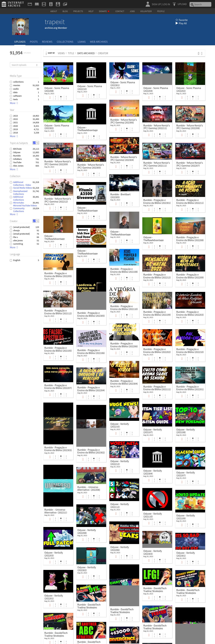The image size is (215, 644).
Task: Open the Blog link in navigation
Action: coord(65,11)
